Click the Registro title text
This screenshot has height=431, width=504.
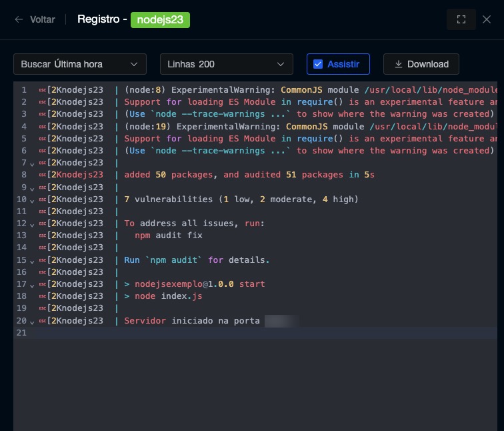pyautogui.click(x=99, y=19)
